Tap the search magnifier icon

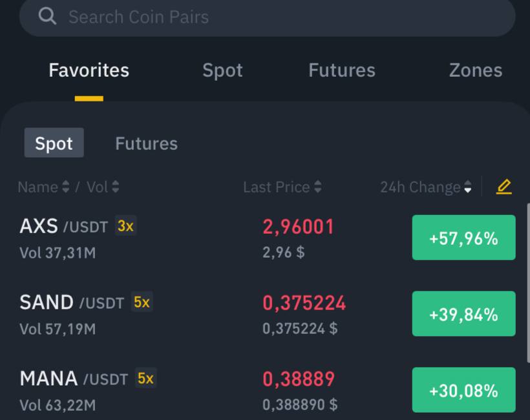47,16
